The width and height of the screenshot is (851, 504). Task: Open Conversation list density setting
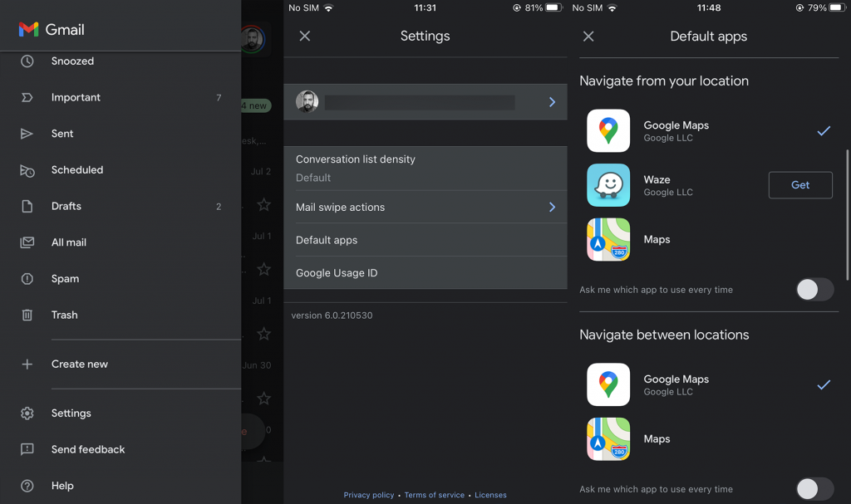click(425, 169)
